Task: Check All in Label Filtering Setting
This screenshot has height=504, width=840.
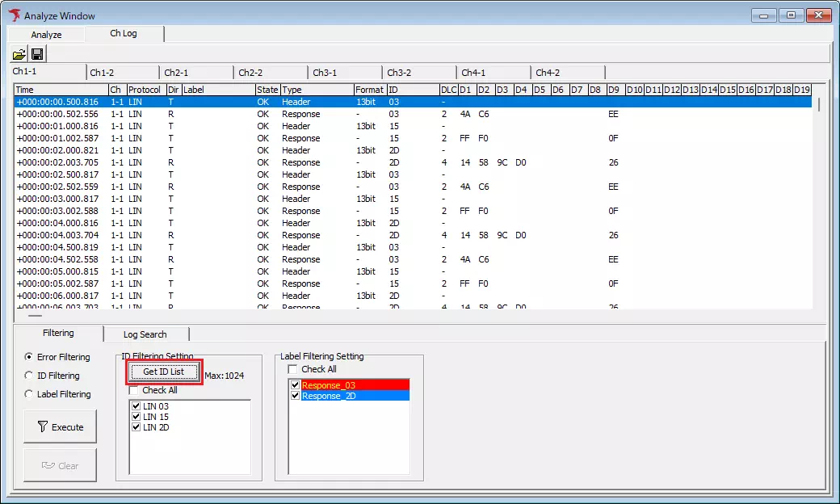Action: [294, 367]
